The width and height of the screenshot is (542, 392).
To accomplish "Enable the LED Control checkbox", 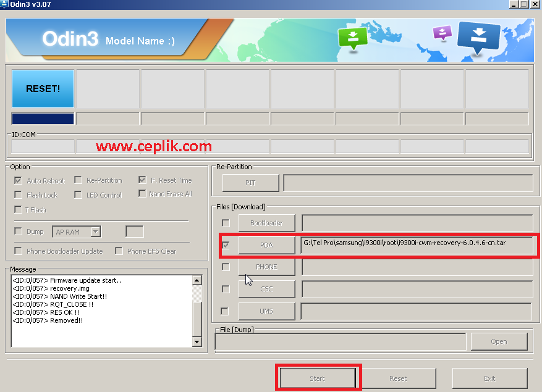I will [x=78, y=195].
